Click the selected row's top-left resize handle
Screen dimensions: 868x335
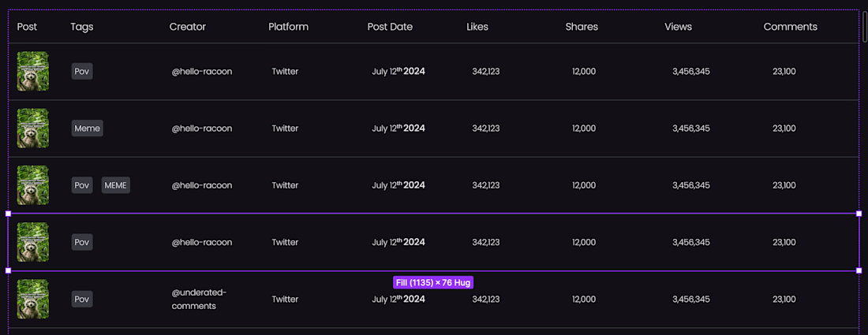pyautogui.click(x=9, y=214)
